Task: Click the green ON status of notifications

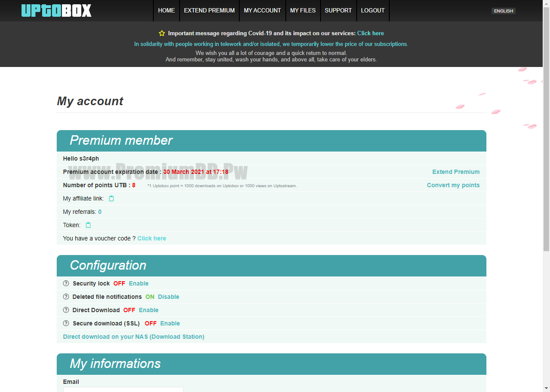Action: click(150, 297)
